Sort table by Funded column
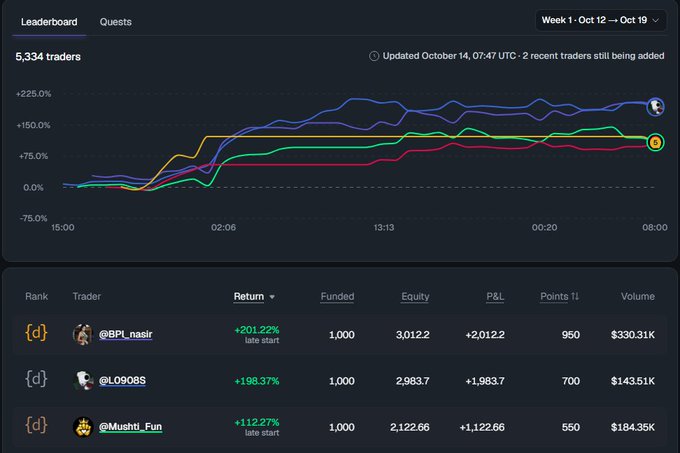This screenshot has width=680, height=453. [x=337, y=297]
